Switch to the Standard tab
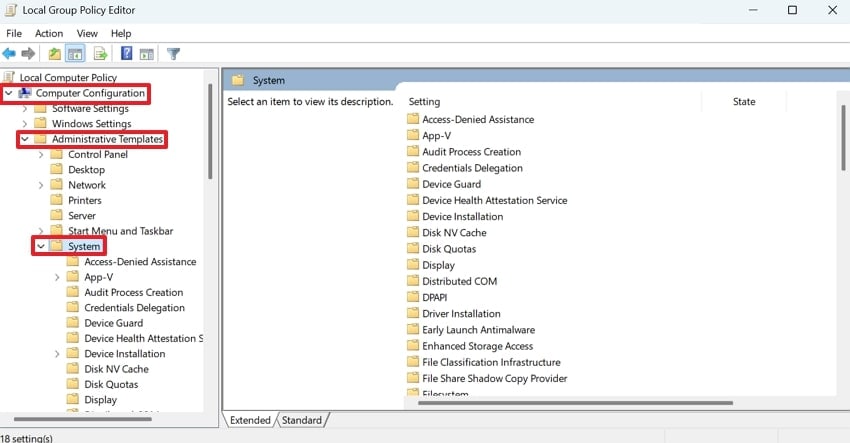The image size is (850, 443). [301, 420]
